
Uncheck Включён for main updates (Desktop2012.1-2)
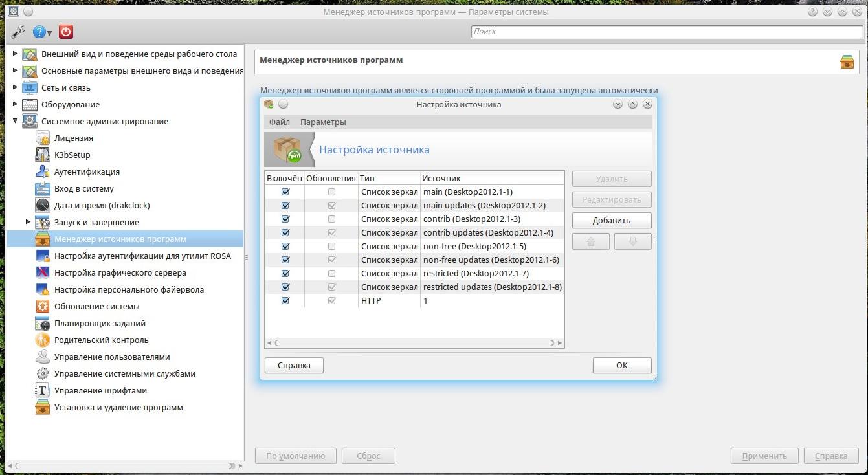coord(285,206)
